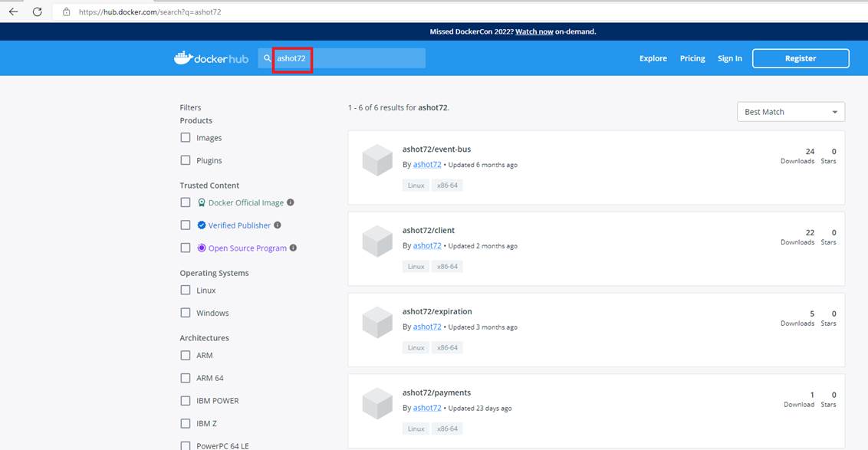Click info icon beside Open Source Program
Viewport: 868px width, 450px height.
click(x=294, y=248)
